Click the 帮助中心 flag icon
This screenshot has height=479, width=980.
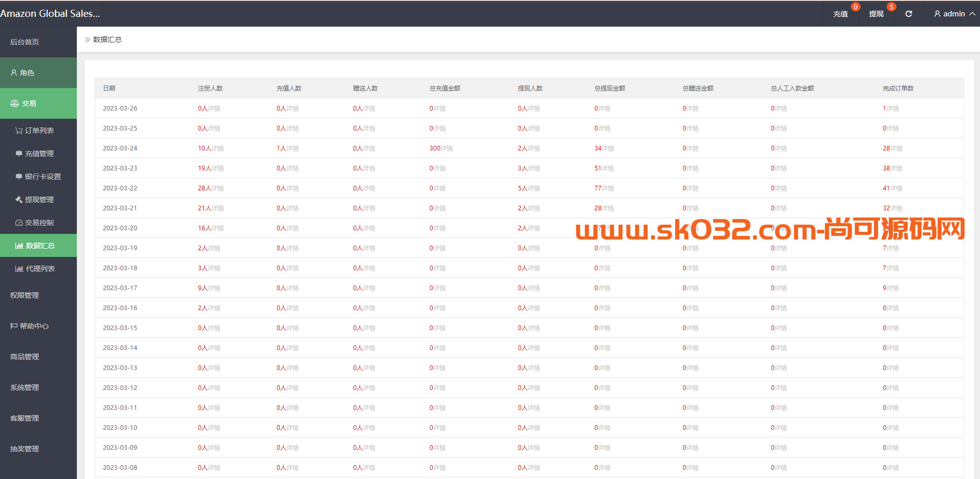(x=14, y=326)
